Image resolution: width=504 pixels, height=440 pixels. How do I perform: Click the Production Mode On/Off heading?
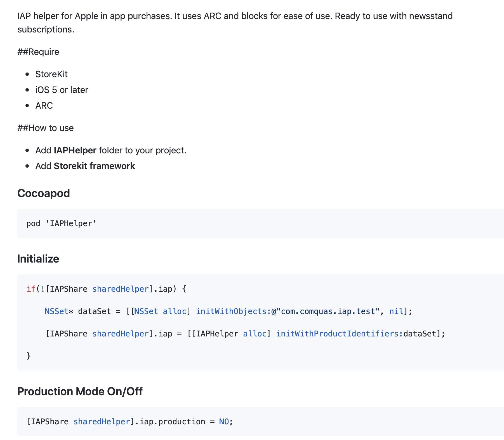[x=80, y=392]
